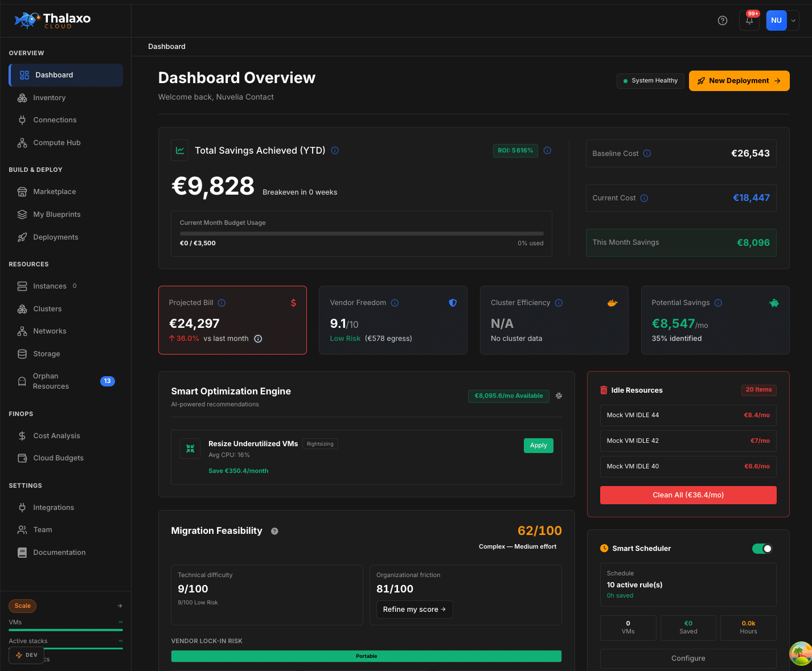Click the Idle Resources trash icon

[x=604, y=390]
